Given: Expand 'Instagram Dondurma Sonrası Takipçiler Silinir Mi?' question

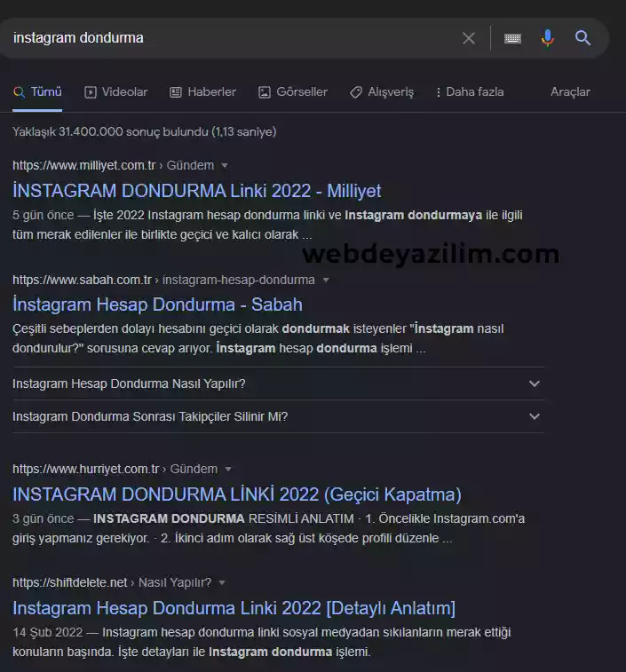Looking at the screenshot, I should point(278,416).
